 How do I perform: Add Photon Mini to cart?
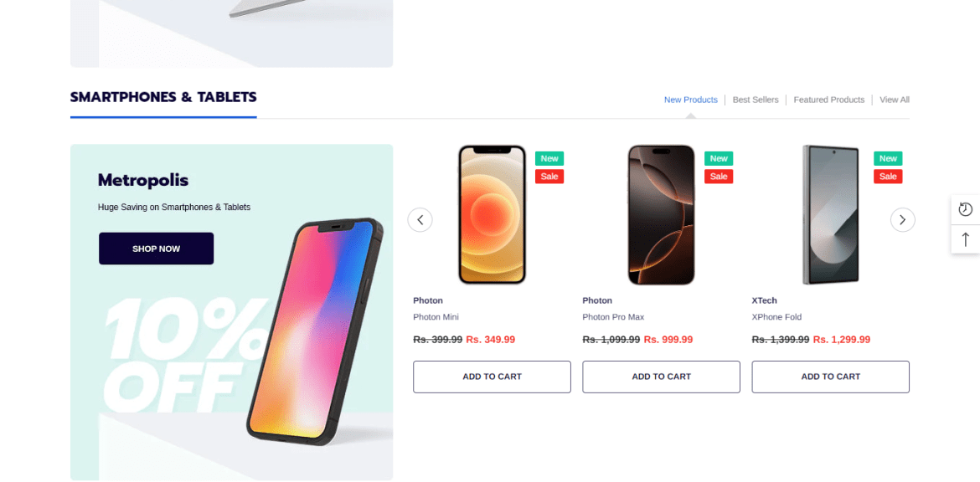tap(492, 377)
